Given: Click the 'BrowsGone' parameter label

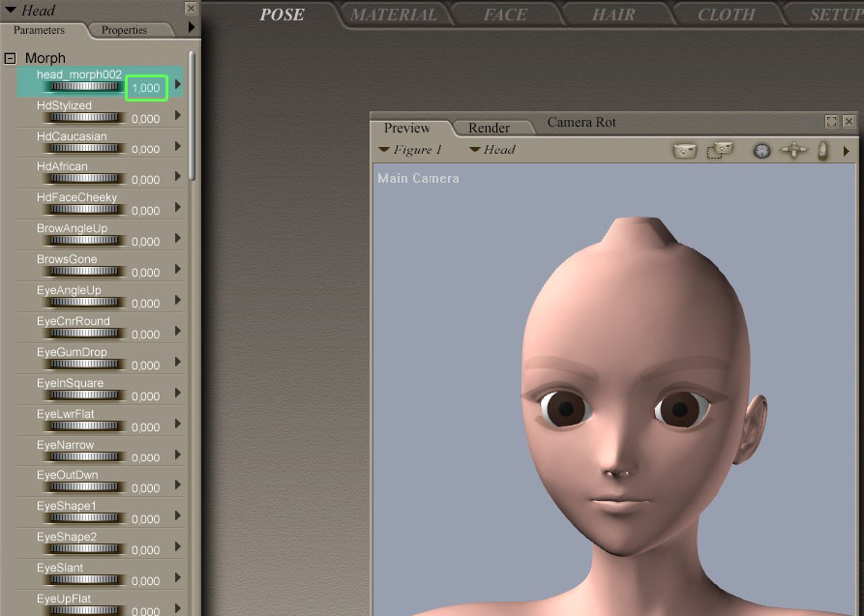Looking at the screenshot, I should pos(67,259).
